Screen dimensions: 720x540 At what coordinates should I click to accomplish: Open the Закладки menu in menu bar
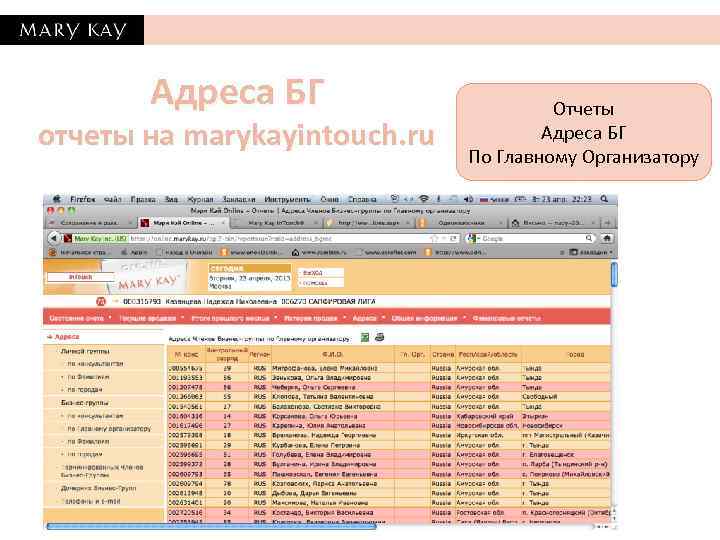pyautogui.click(x=239, y=199)
